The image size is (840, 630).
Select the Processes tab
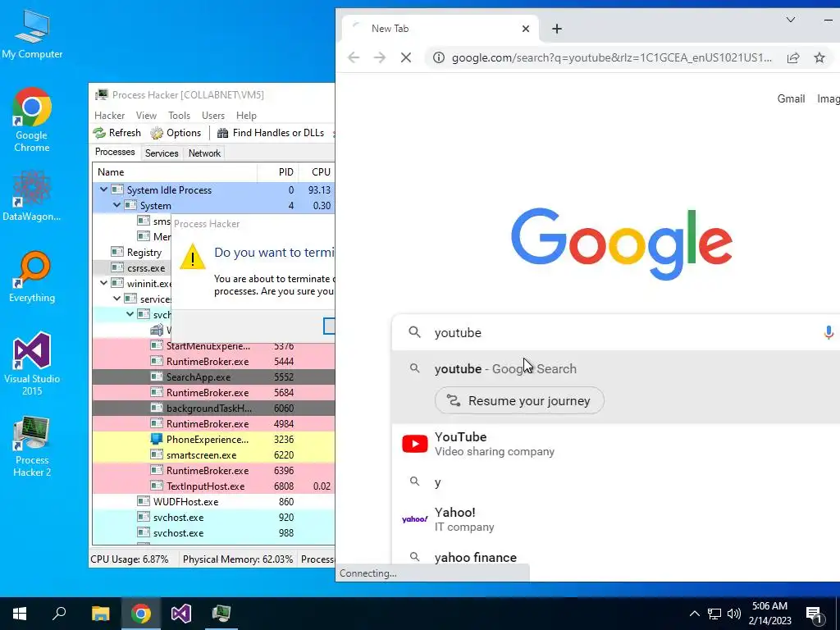tap(115, 152)
